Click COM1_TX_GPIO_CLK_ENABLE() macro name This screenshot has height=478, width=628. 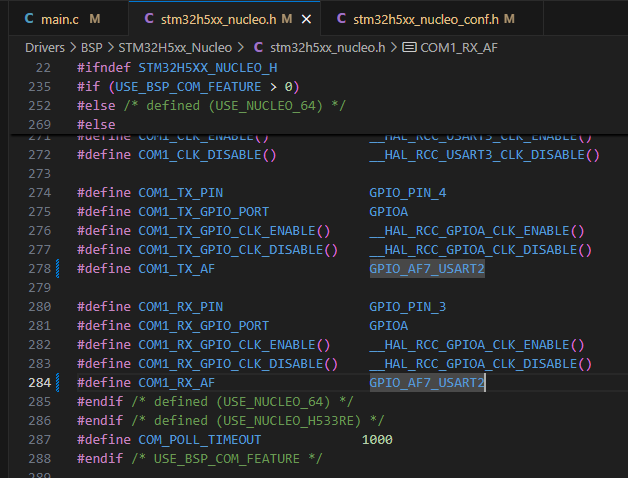click(234, 231)
